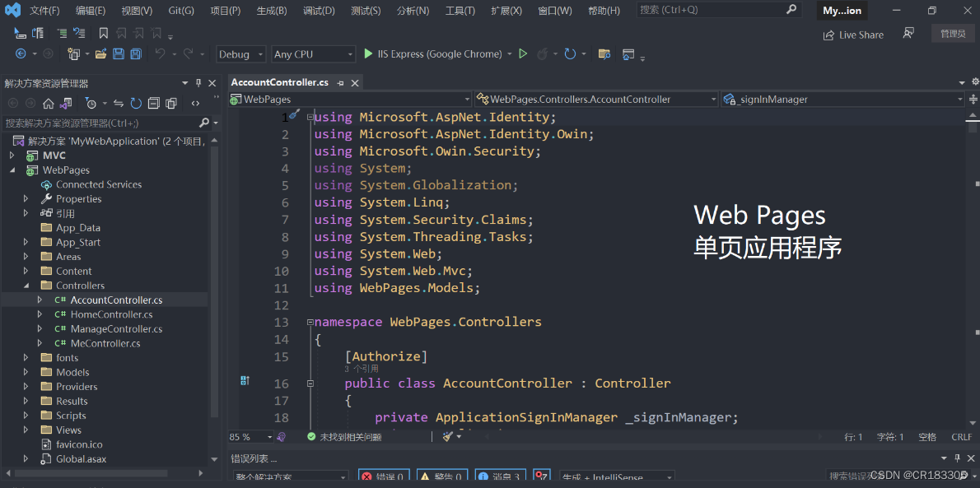Image resolution: width=980 pixels, height=488 pixels.
Task: Click the Show All Files icon in Solution Explorer
Action: click(x=170, y=103)
